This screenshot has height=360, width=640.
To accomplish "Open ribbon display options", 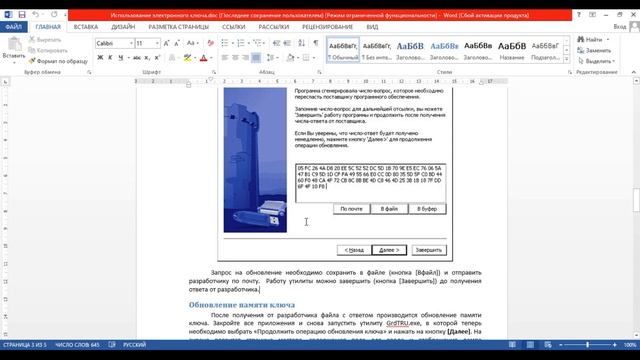I will pos(592,15).
